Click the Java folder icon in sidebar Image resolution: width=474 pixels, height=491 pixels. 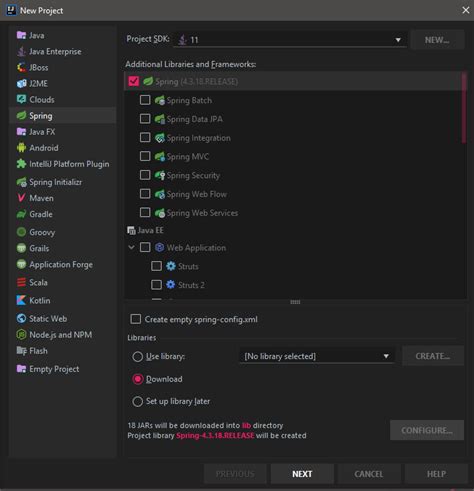click(x=21, y=35)
